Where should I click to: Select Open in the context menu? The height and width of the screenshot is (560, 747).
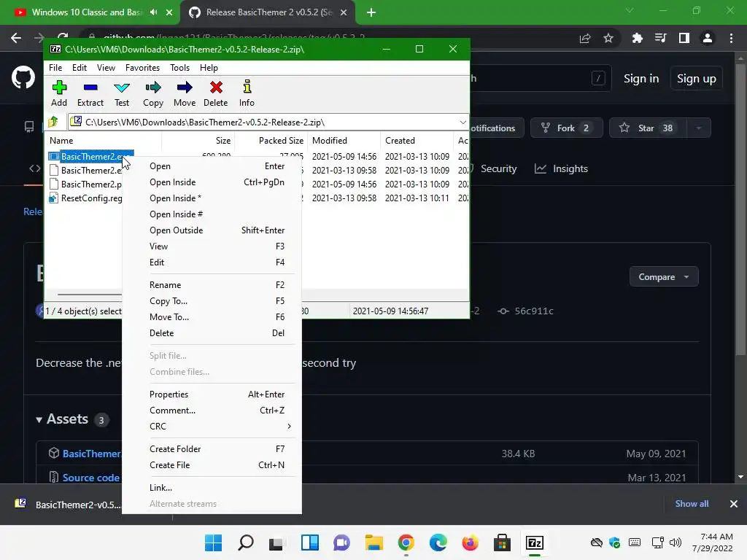click(x=212, y=166)
